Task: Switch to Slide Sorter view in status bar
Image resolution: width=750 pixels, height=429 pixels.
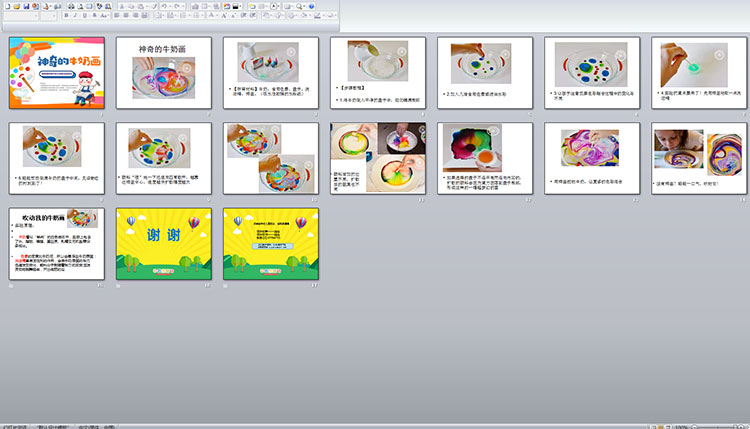Action: tap(661, 427)
